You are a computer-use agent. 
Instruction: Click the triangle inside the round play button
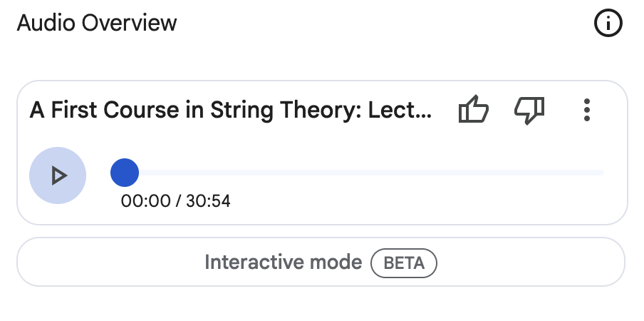click(59, 175)
